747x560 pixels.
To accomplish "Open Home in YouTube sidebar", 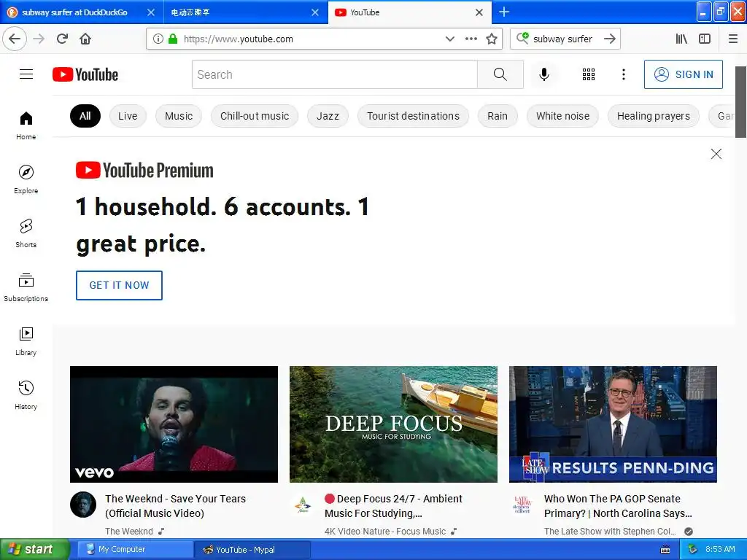I will (x=26, y=125).
